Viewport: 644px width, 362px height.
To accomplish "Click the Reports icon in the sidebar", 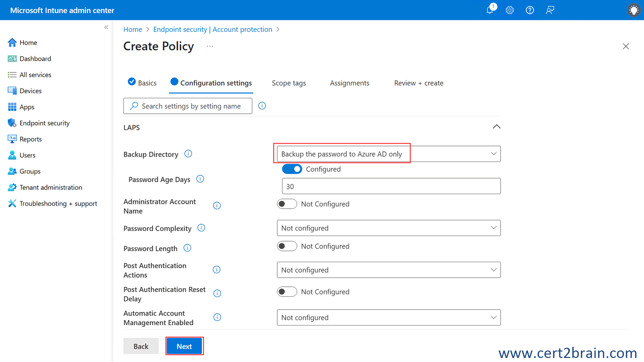I will point(12,139).
